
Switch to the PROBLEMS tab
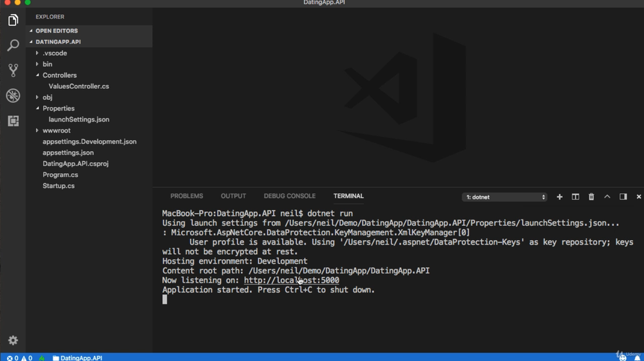click(187, 196)
